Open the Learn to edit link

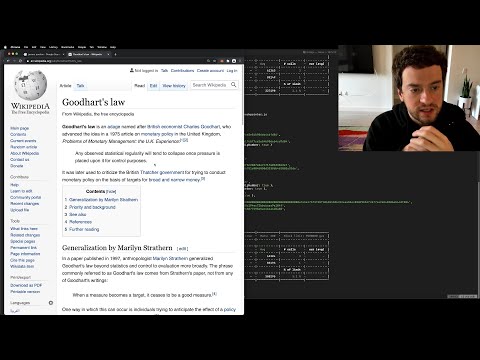click(x=21, y=191)
